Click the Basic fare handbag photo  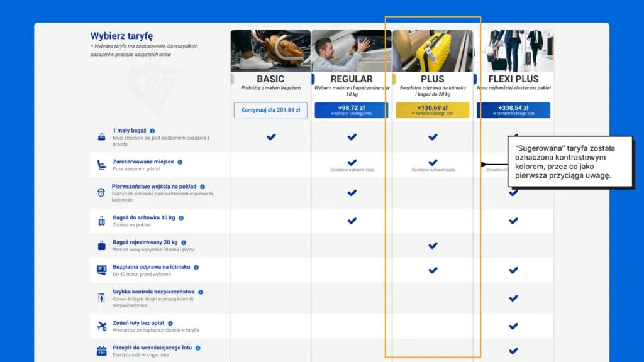[270, 50]
